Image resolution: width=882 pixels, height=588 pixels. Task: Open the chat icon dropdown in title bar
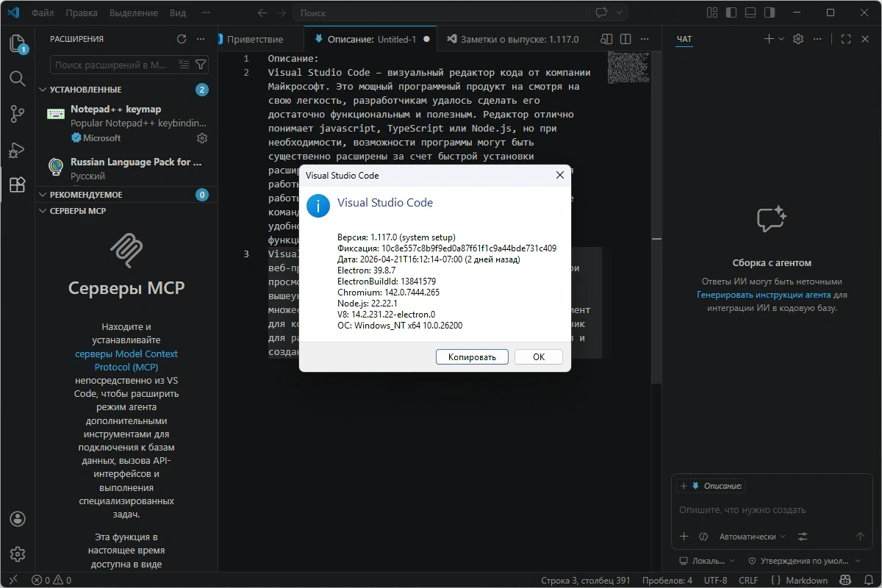(x=620, y=12)
